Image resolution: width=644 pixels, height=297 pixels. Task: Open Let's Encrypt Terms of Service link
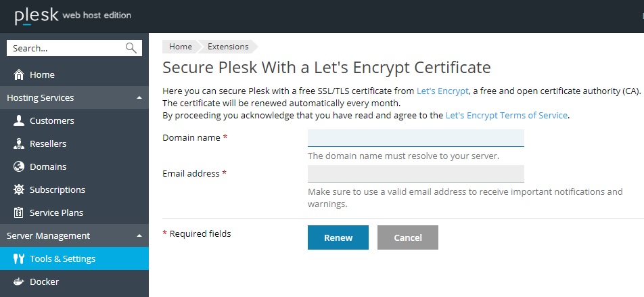[x=507, y=116]
